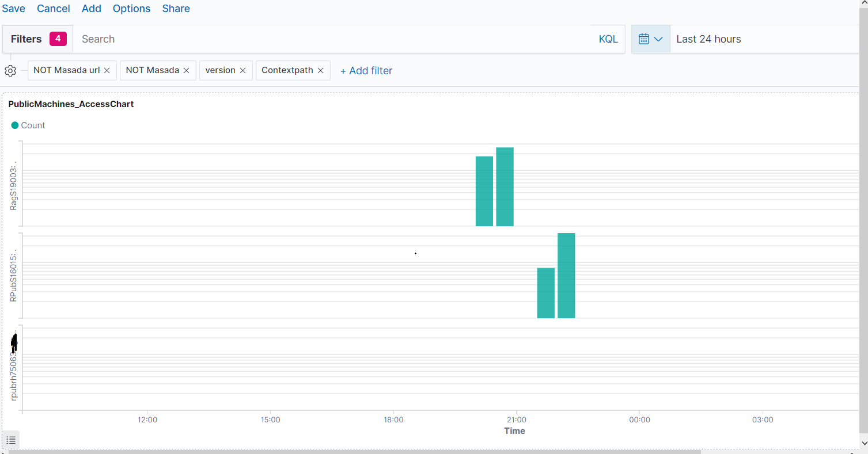Image resolution: width=868 pixels, height=454 pixels.
Task: Click the RagS19003 row axis label
Action: click(x=14, y=186)
